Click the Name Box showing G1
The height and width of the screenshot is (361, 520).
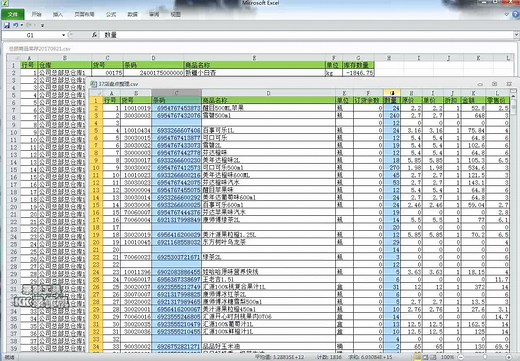32,35
